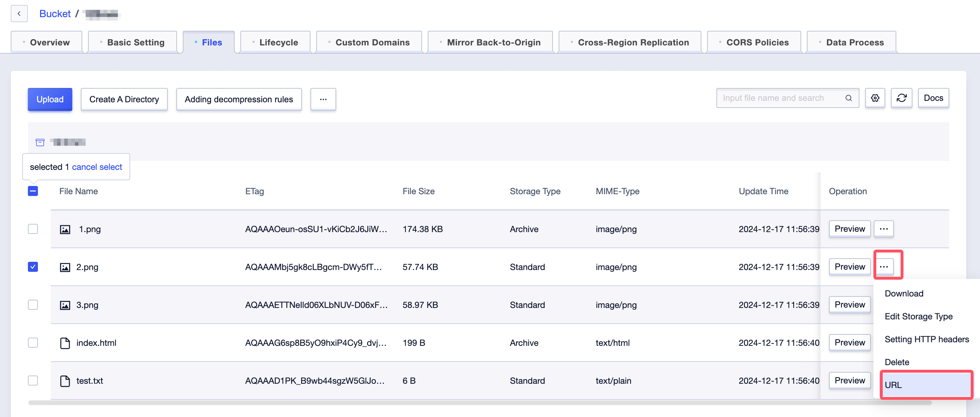Open more options for 2.png
Viewport: 980px width, 417px height.
883,267
